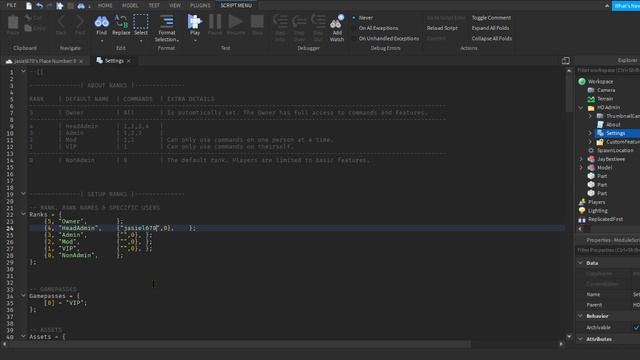Click the editor vertical scrollbar thumb
The width and height of the screenshot is (640, 360).
569,93
